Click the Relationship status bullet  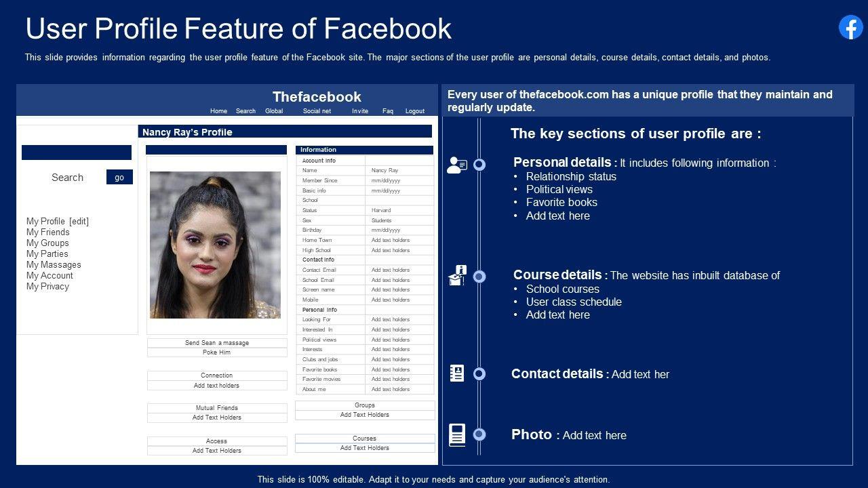click(571, 176)
